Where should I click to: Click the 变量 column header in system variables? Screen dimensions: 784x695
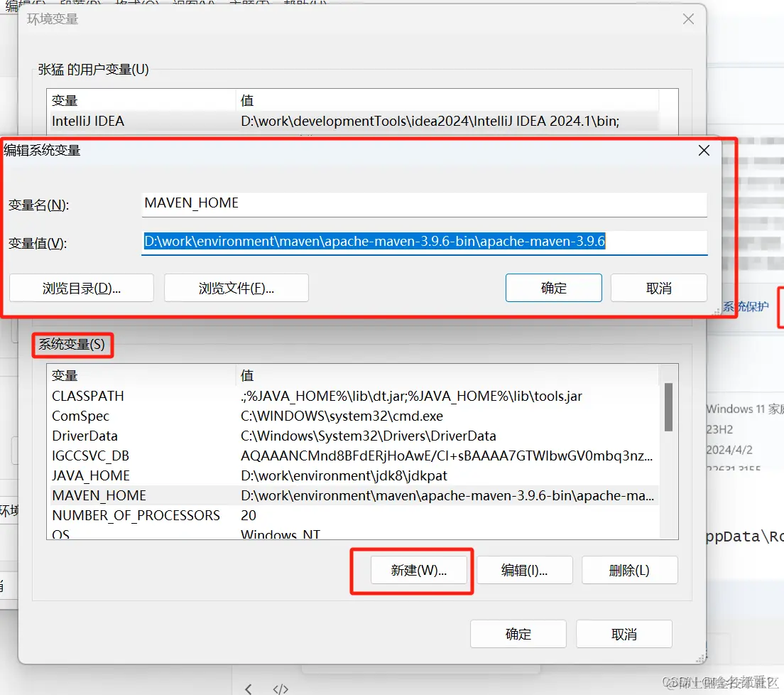[141, 375]
